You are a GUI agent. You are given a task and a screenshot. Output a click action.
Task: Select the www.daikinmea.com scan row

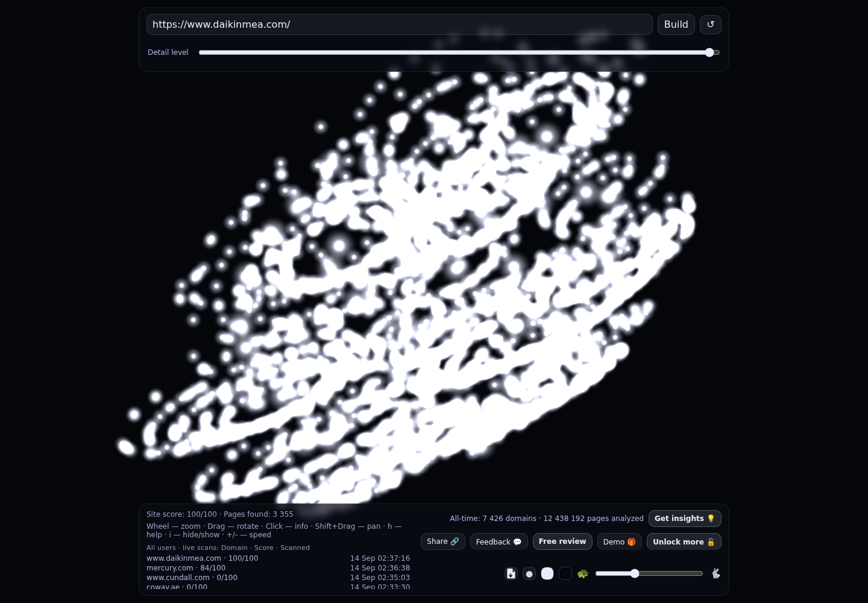278,558
